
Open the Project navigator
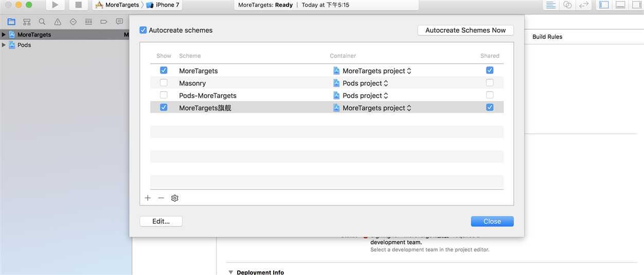click(x=11, y=22)
